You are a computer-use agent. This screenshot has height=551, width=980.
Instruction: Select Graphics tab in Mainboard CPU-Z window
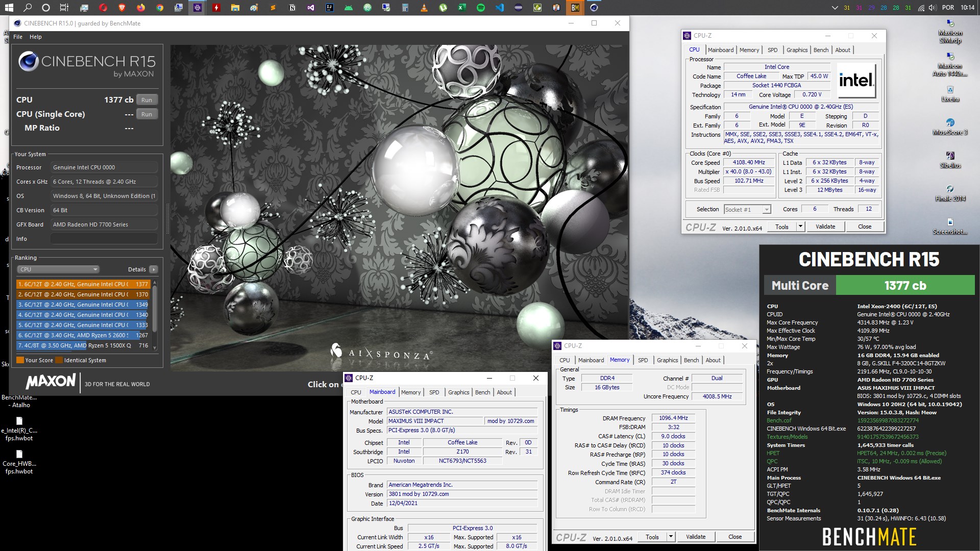click(458, 392)
